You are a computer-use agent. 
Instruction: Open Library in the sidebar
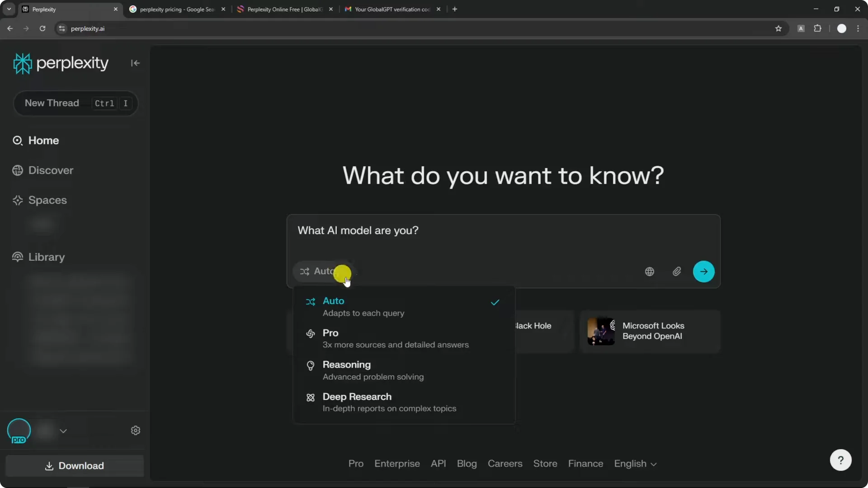tap(47, 257)
